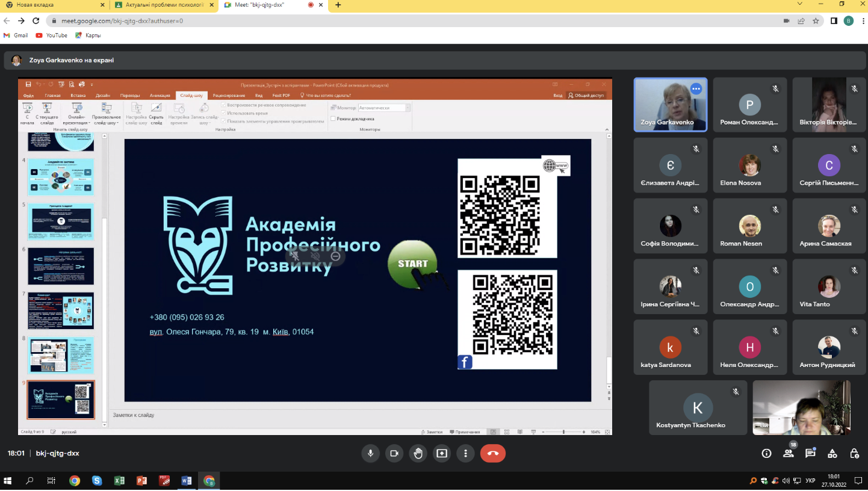Leave the call with red hang-up button
868x491 pixels.
pos(493,453)
